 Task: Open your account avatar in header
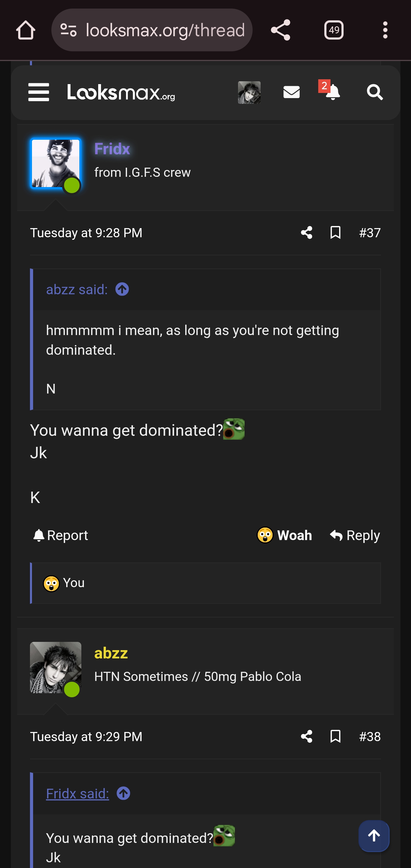point(249,92)
